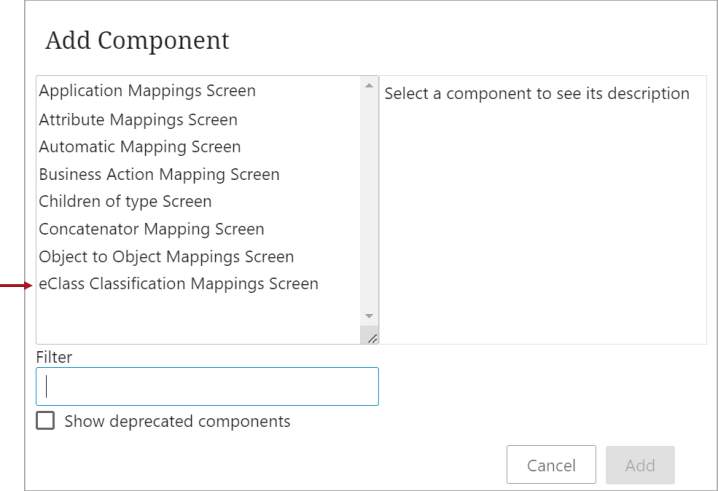Click the 'Show deprecated components' label
The width and height of the screenshot is (718, 491).
pyautogui.click(x=177, y=421)
